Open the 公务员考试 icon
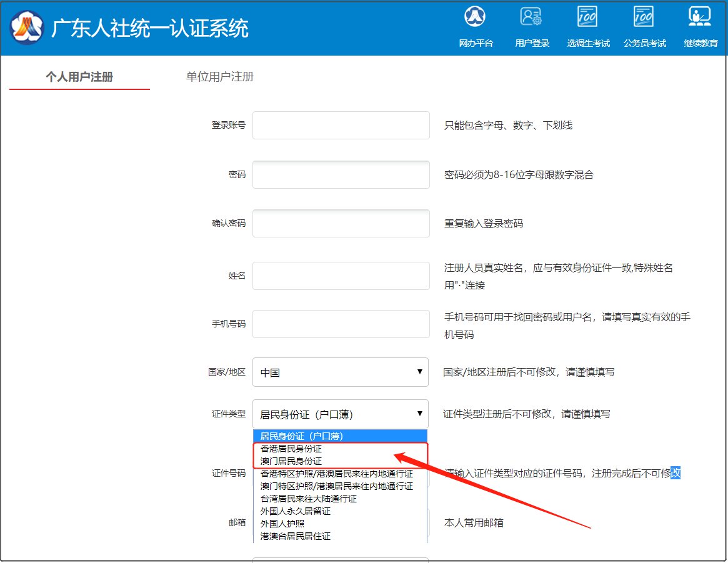 [x=644, y=17]
